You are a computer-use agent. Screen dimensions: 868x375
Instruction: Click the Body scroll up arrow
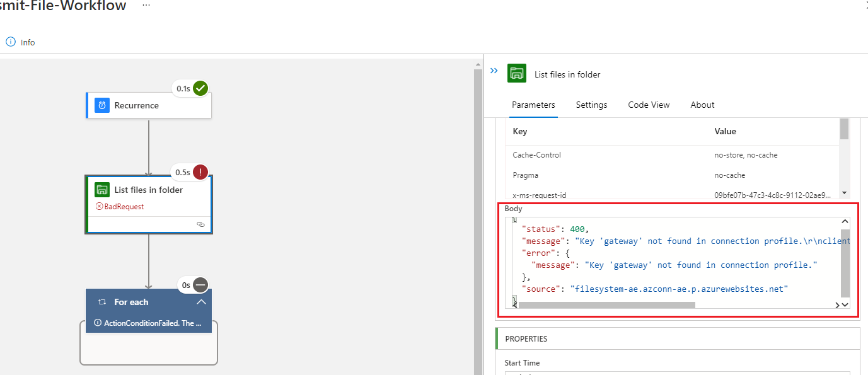tap(845, 222)
